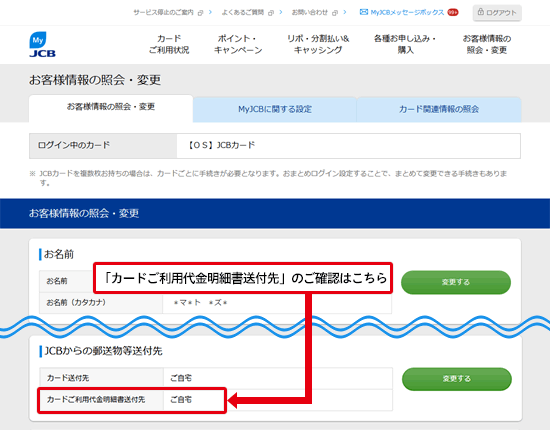Open the リボ・分割払い&キャッシング menu
This screenshot has height=430, width=550.
(x=318, y=44)
